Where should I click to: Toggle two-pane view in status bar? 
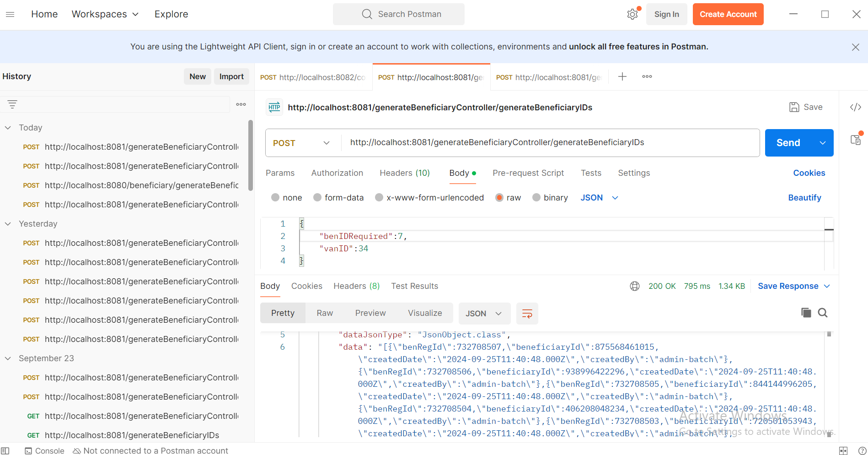(843, 451)
